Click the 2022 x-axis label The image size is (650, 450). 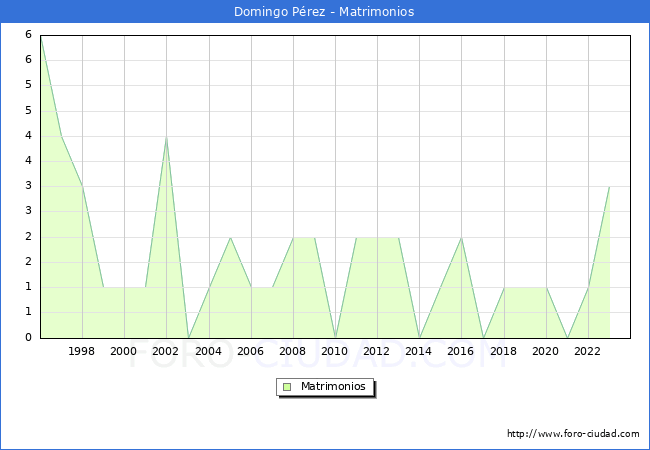pyautogui.click(x=588, y=351)
